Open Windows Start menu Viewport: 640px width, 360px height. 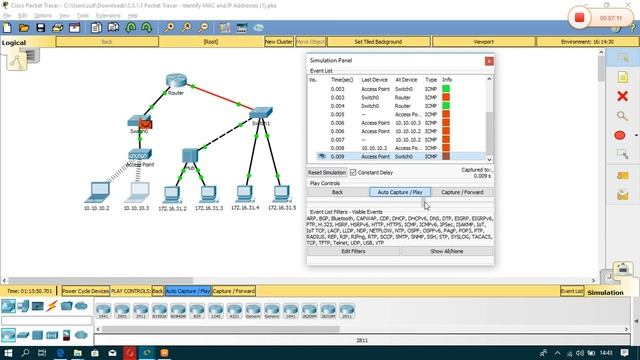[x=8, y=353]
